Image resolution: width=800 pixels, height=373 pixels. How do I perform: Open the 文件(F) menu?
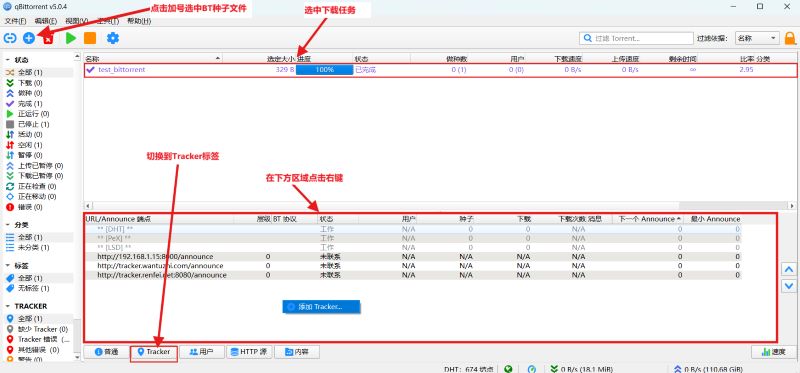click(15, 21)
